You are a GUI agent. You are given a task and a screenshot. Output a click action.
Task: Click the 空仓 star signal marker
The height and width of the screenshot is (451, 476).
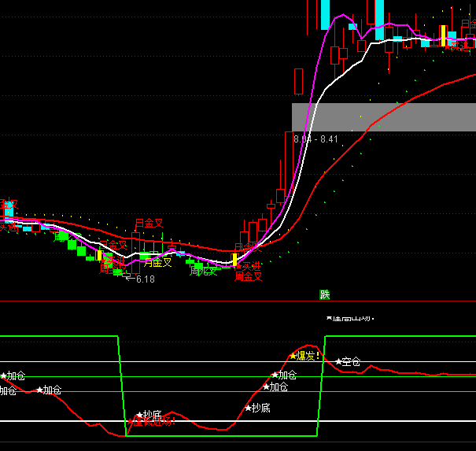(348, 362)
